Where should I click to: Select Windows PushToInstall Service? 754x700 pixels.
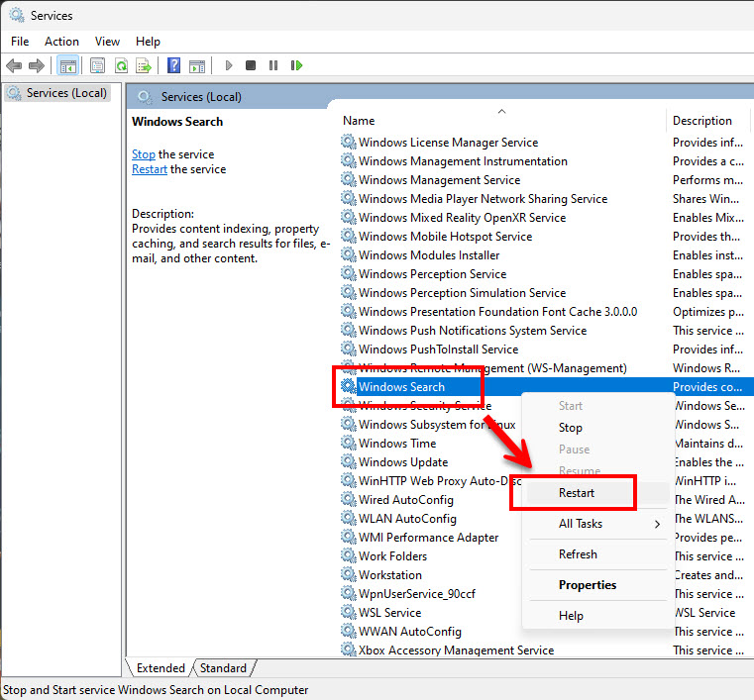[438, 349]
